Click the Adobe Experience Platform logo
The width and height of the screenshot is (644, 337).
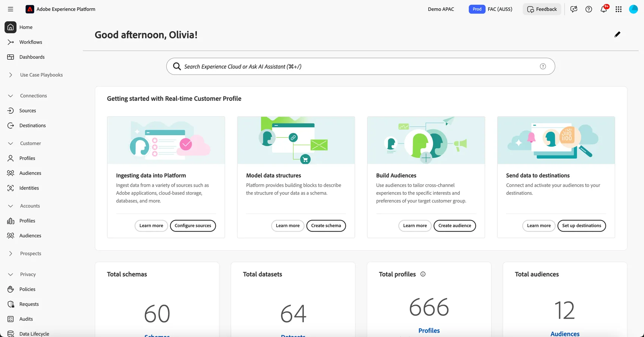point(30,9)
